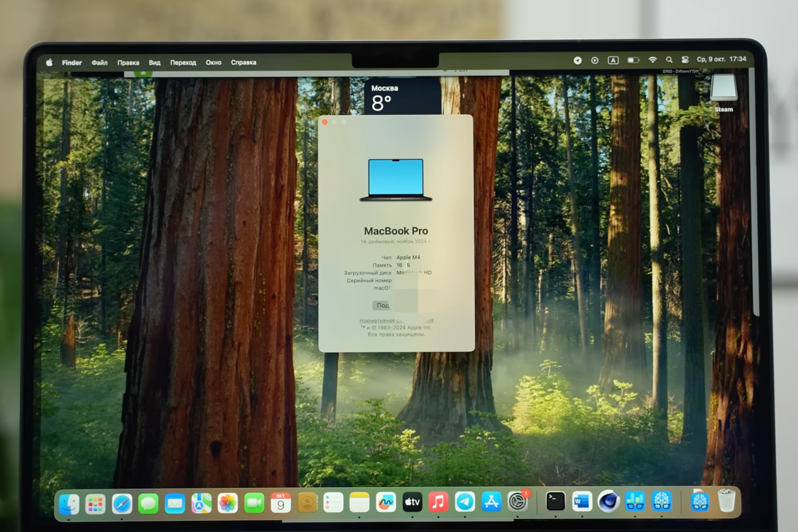Open Telegram from the dock
The image size is (798, 532).
465,502
